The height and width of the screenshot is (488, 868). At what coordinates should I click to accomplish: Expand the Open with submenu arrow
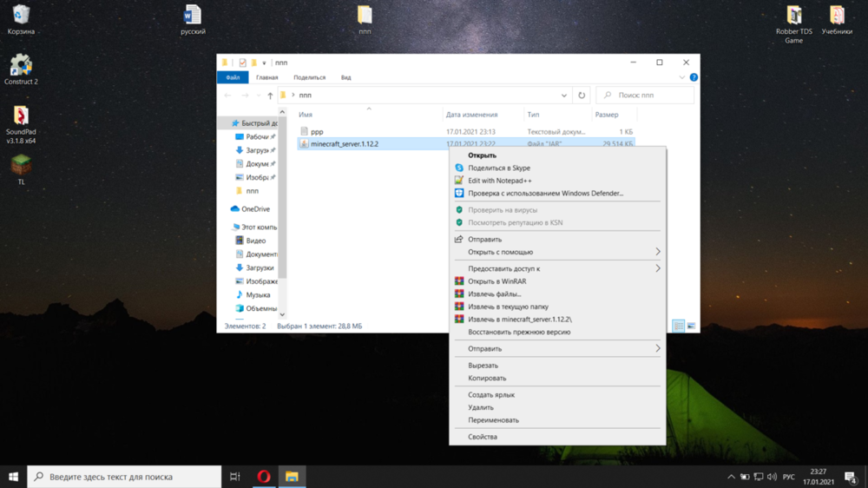point(658,252)
